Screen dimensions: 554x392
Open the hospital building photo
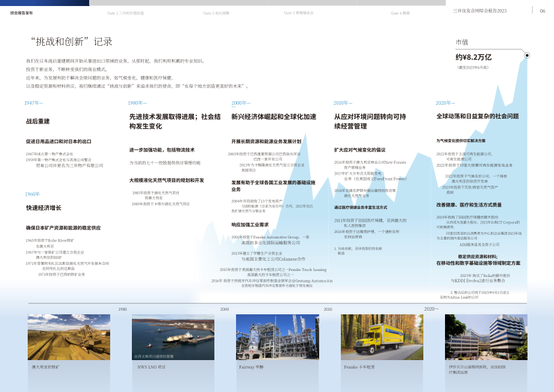pyautogui.click(x=486, y=337)
